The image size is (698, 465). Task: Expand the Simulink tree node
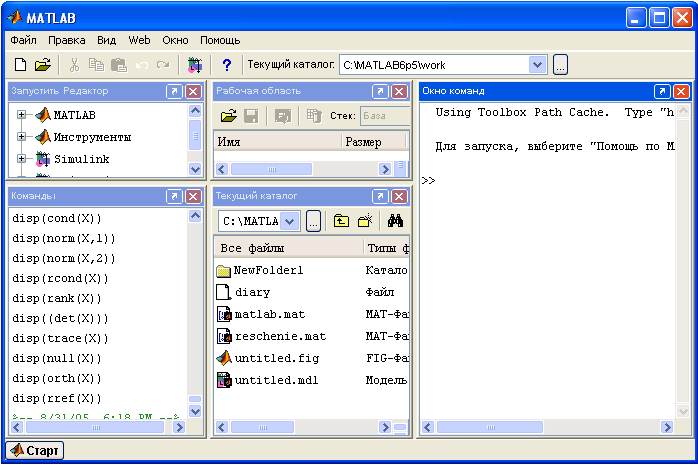21,158
